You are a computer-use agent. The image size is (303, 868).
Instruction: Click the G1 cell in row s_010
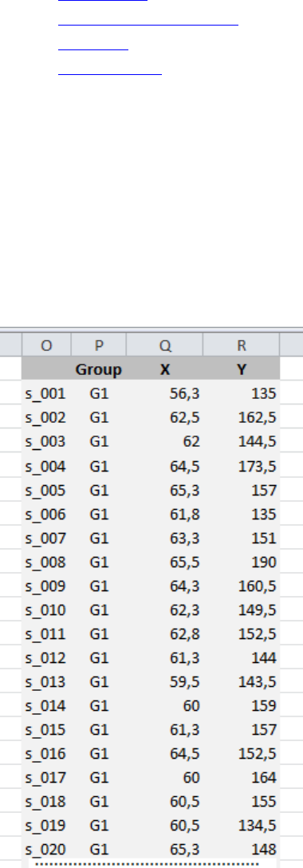click(x=99, y=610)
